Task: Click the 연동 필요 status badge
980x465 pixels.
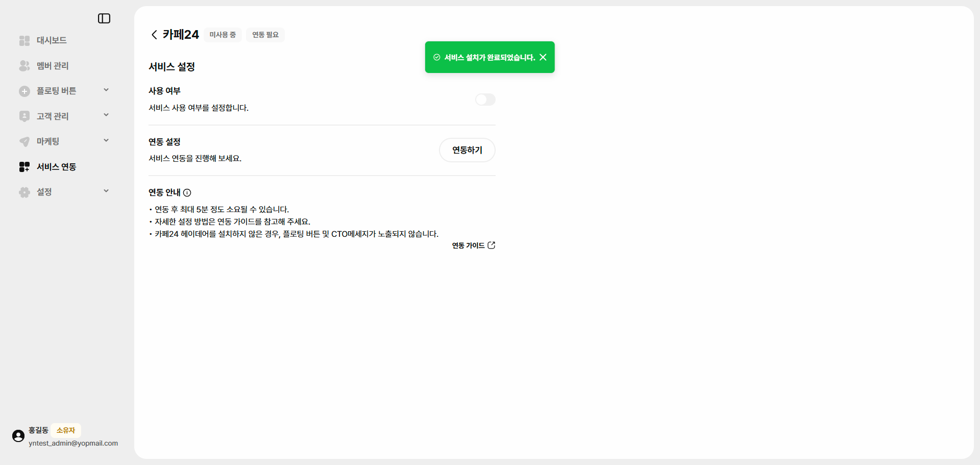Action: coord(265,35)
